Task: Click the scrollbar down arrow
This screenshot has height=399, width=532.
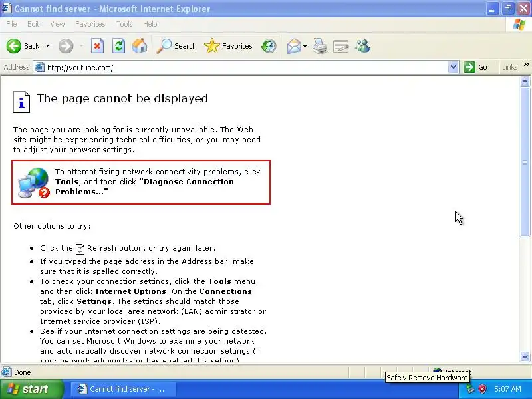Action: pyautogui.click(x=525, y=356)
